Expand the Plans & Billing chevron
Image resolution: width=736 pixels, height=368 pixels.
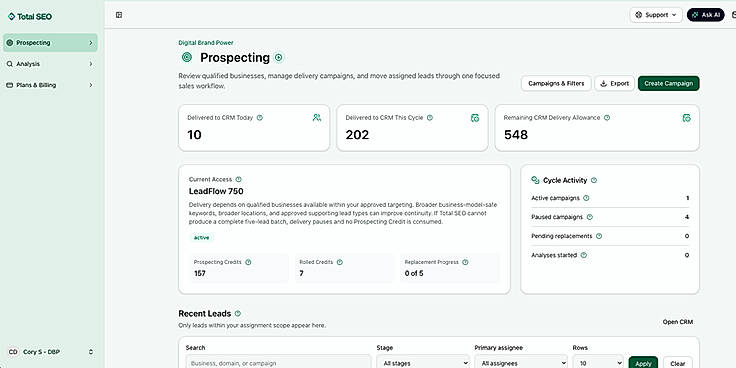pos(91,85)
